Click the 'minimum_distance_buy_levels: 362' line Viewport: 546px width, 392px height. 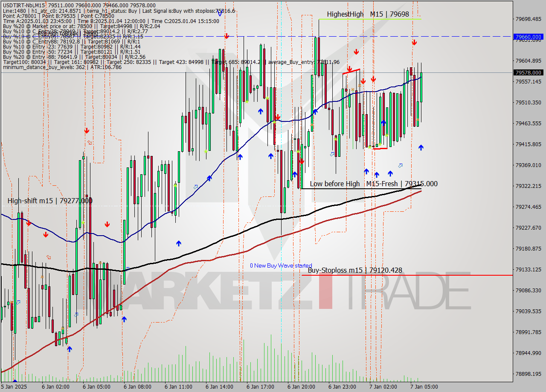62,67
